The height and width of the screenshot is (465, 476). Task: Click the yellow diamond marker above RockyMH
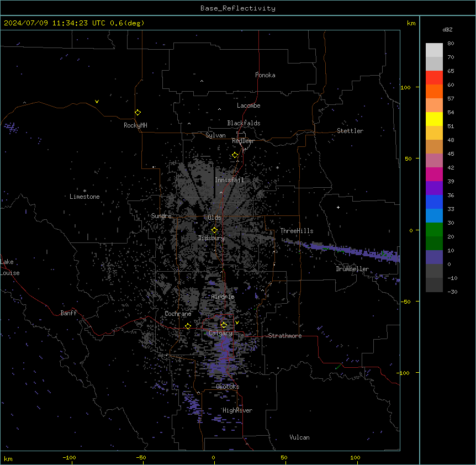(137, 112)
